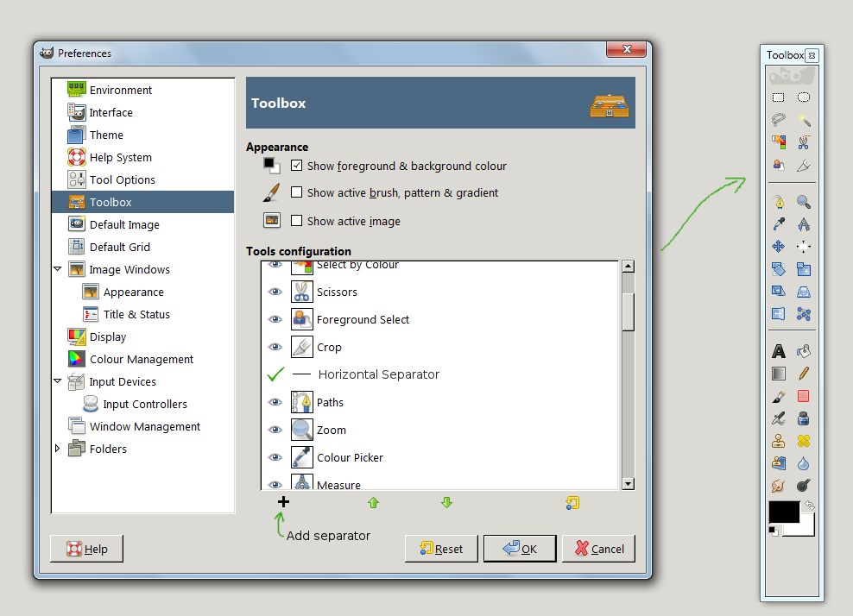This screenshot has height=616, width=853.
Task: Choose the Bucket Fill tool
Action: (804, 350)
